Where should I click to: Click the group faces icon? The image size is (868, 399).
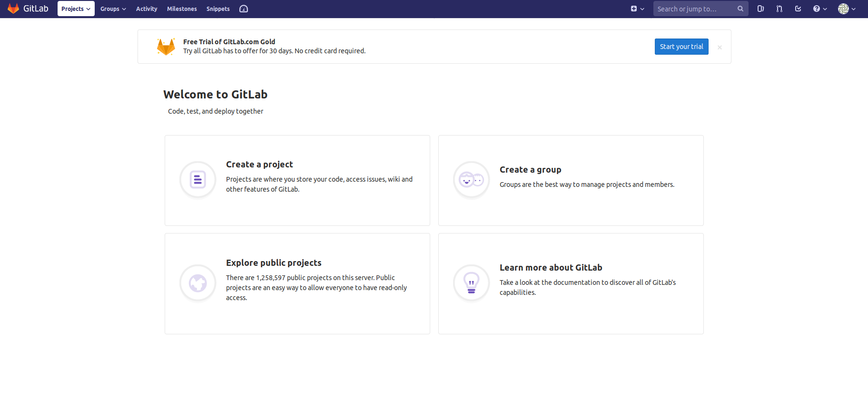(x=471, y=180)
